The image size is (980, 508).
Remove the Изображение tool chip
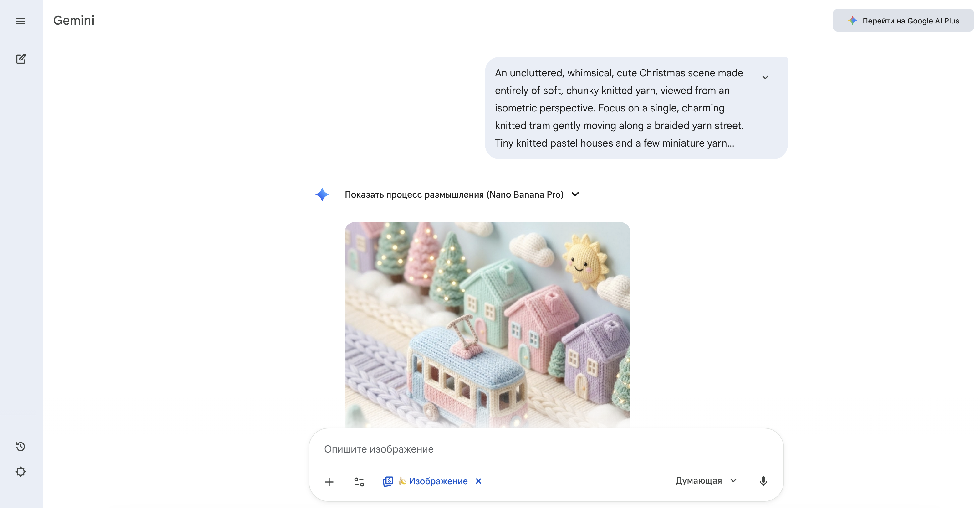(x=479, y=481)
